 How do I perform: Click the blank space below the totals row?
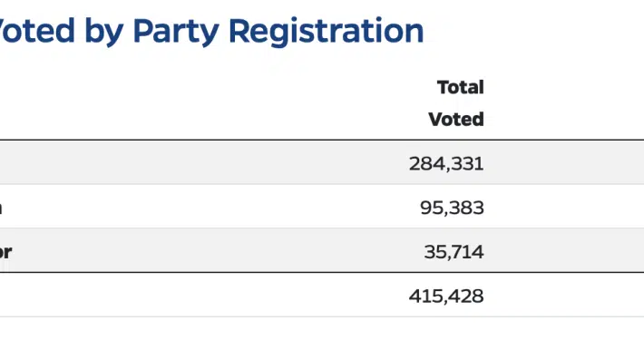[x=322, y=328]
